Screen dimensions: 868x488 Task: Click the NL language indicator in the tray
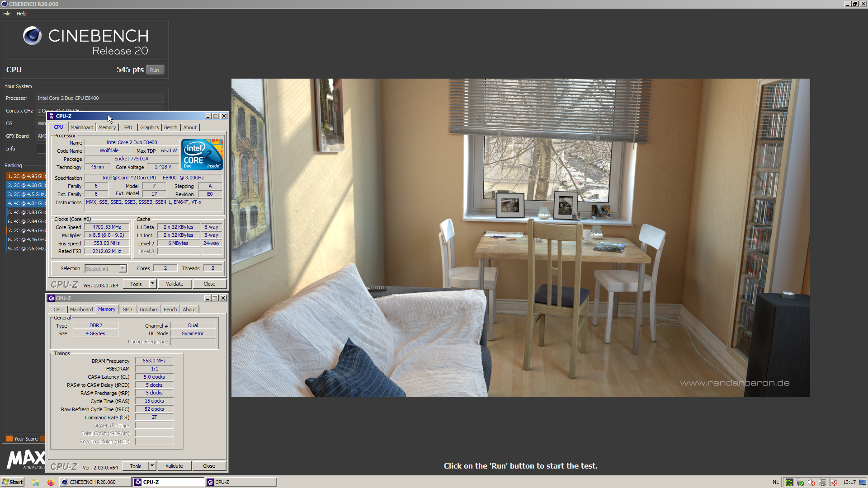coord(776,482)
